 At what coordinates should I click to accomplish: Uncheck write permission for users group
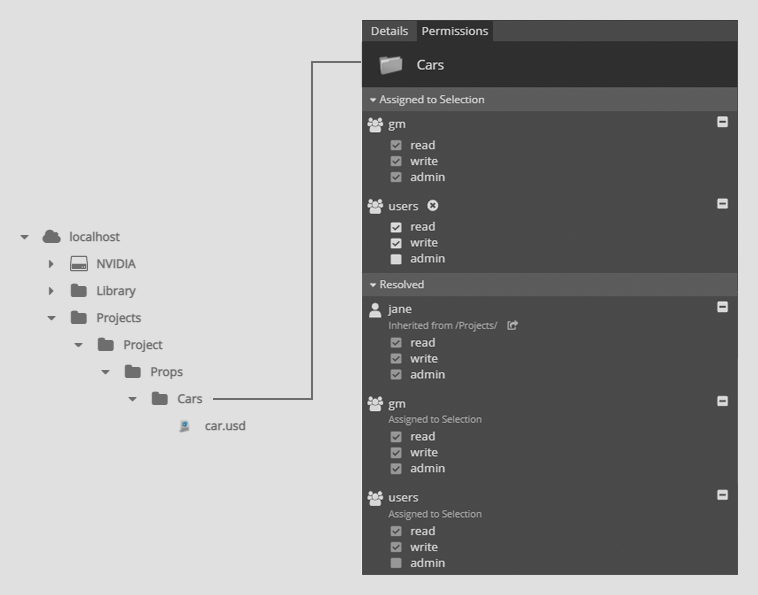coord(396,243)
